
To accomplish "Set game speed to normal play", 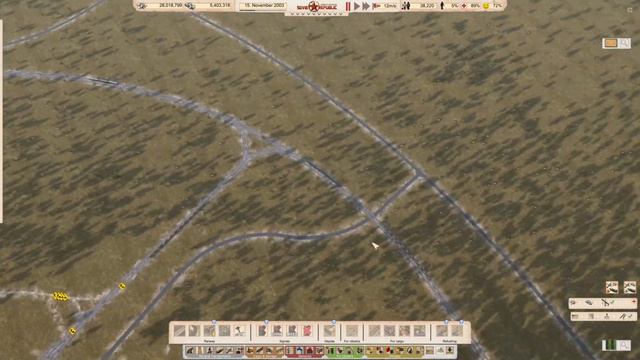I will (x=357, y=6).
